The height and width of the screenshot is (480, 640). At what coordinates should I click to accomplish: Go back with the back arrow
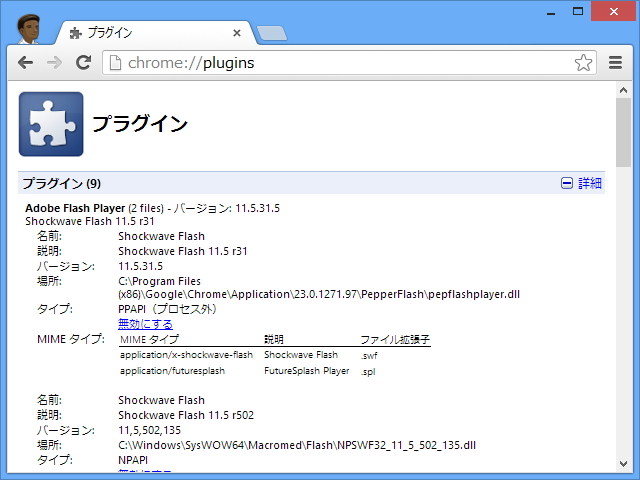[25, 63]
